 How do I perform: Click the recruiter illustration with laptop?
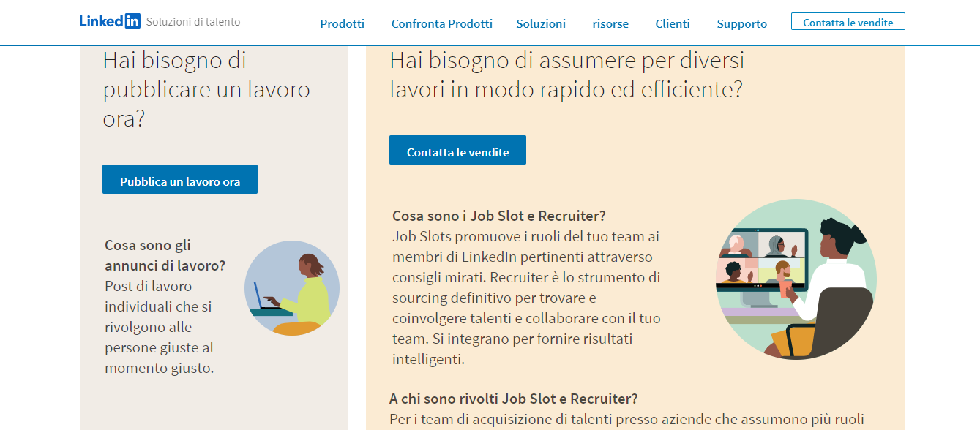click(x=292, y=288)
